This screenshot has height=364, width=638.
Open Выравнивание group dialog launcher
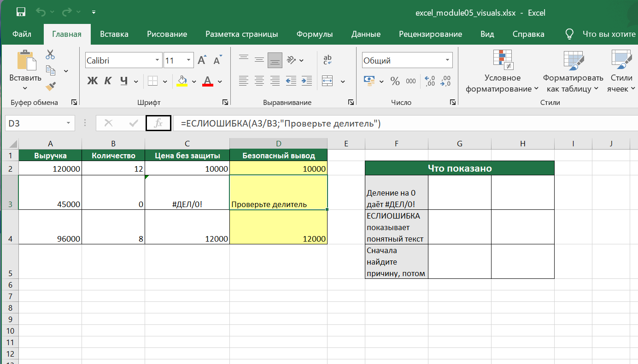351,102
